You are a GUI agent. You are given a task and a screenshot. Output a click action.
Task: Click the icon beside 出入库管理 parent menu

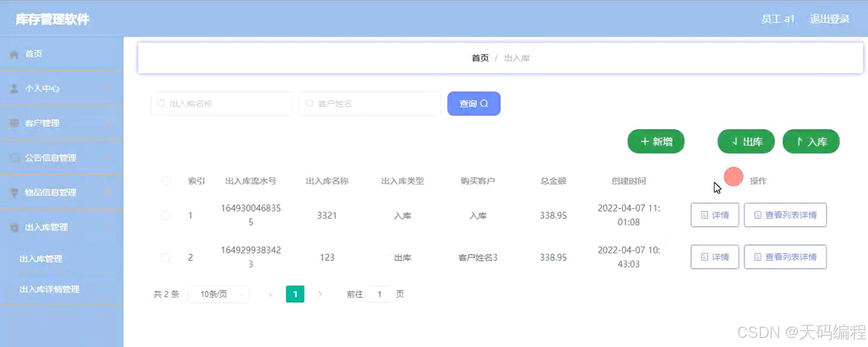[14, 228]
